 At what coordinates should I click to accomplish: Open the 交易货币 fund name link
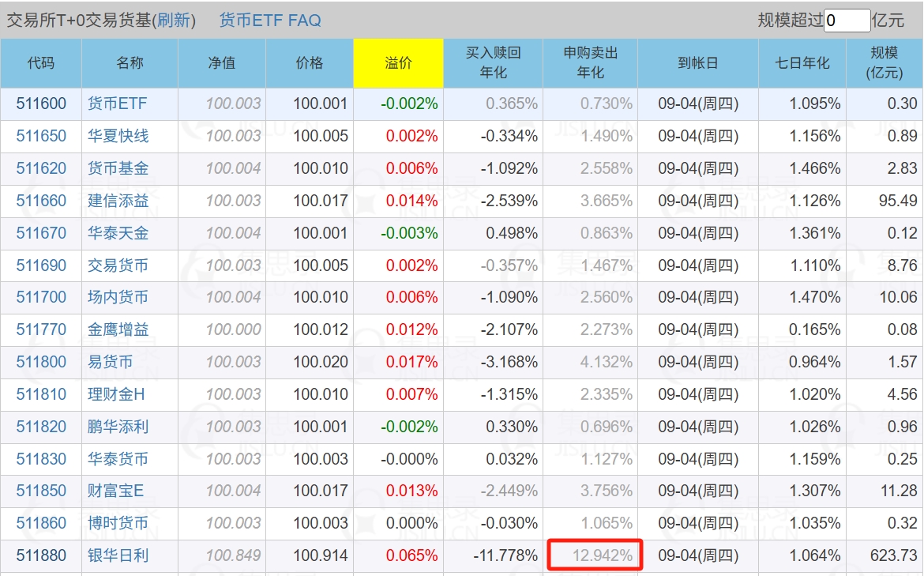coord(118,265)
